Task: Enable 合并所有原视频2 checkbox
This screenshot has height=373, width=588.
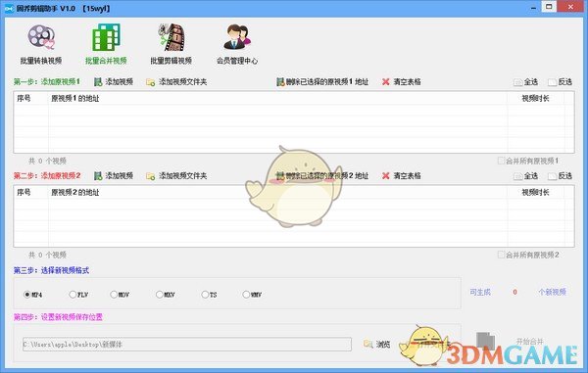Action: tap(501, 255)
